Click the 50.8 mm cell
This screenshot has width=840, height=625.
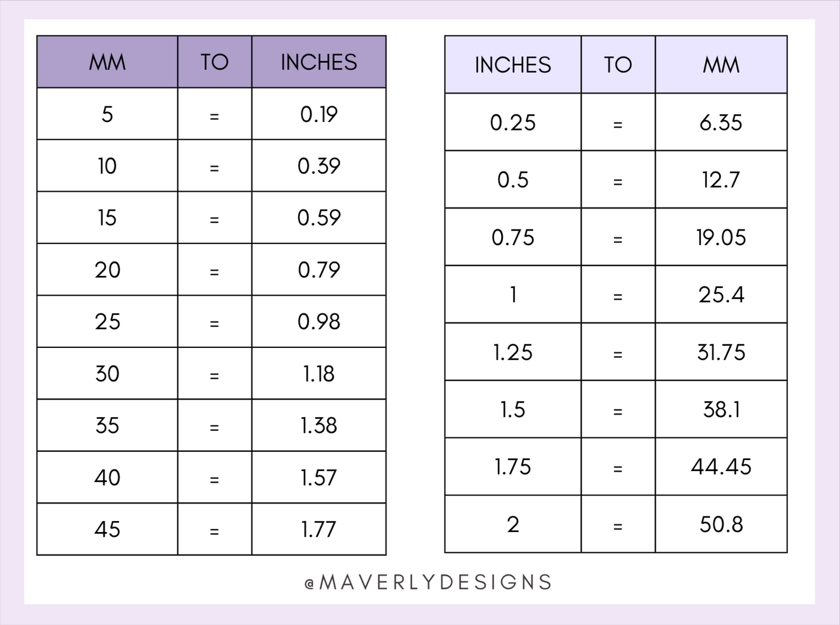click(x=721, y=524)
